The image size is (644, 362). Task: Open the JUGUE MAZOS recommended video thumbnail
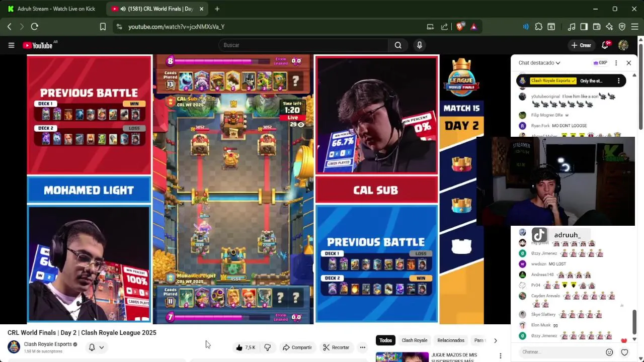[x=402, y=357]
